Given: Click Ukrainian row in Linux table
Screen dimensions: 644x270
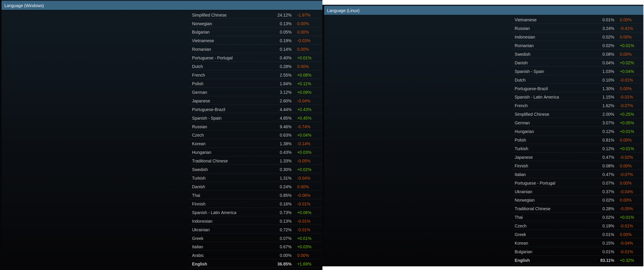Looking at the screenshot, I should 523,192.
